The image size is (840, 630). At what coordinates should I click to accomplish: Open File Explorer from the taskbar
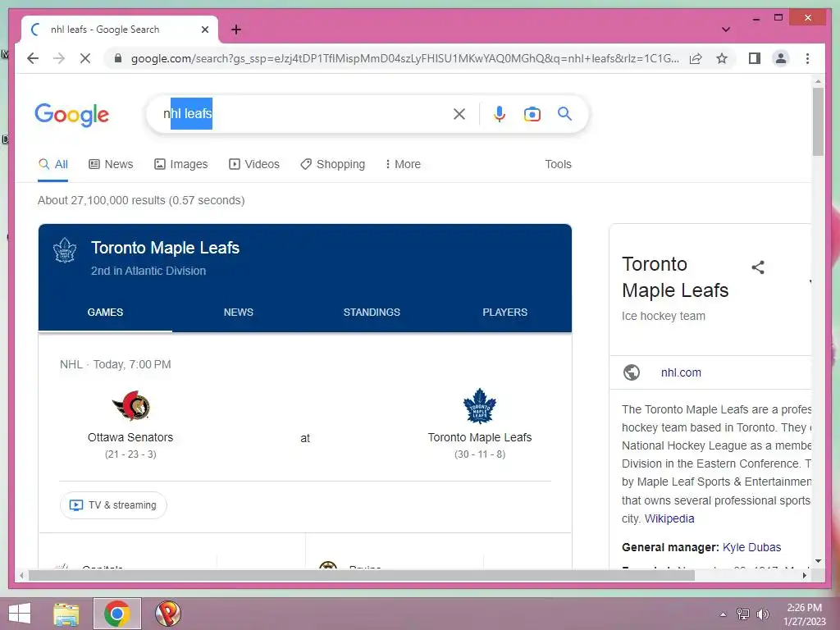66,614
